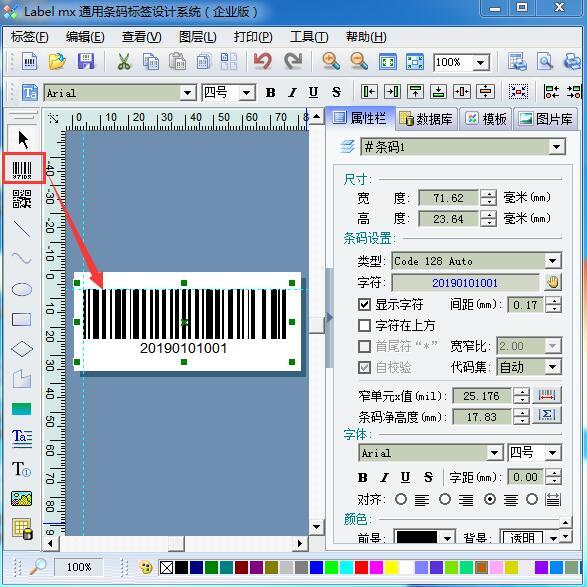Select the ellipse shape tool
The width and height of the screenshot is (587, 587).
pyautogui.click(x=22, y=289)
